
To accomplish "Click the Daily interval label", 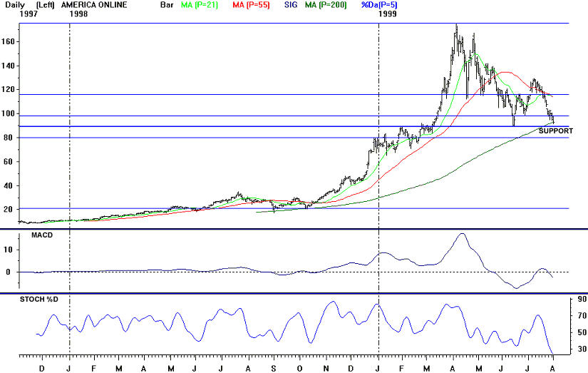I will click(x=15, y=5).
